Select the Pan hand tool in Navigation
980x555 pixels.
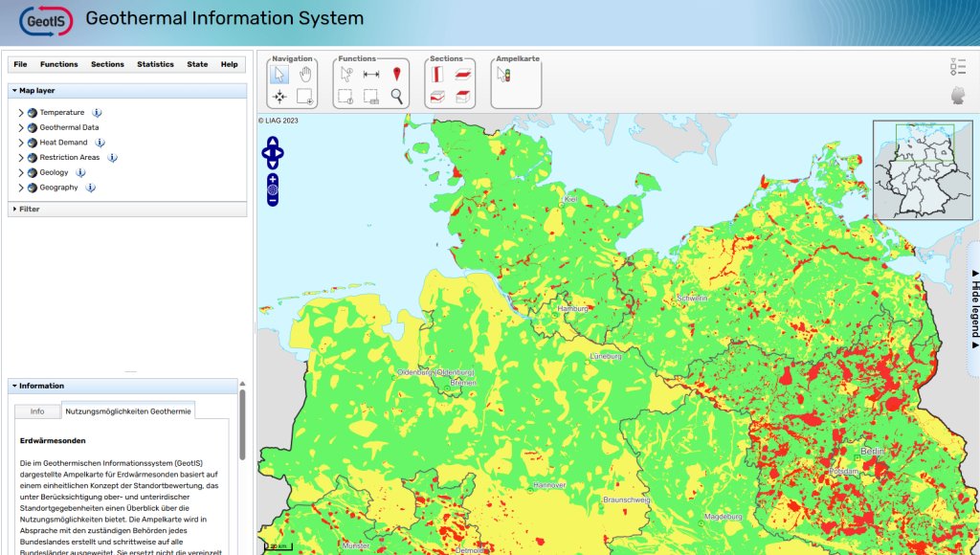pos(304,76)
